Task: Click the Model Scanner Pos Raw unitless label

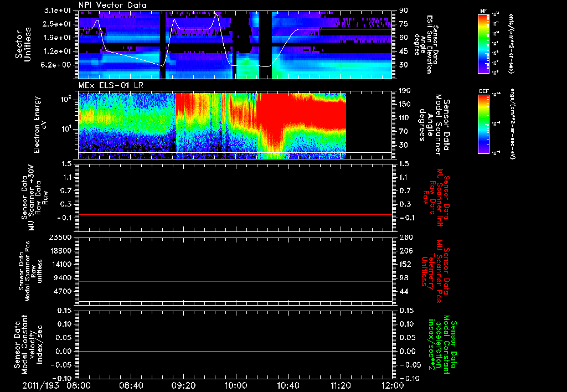Action: pyautogui.click(x=30, y=271)
